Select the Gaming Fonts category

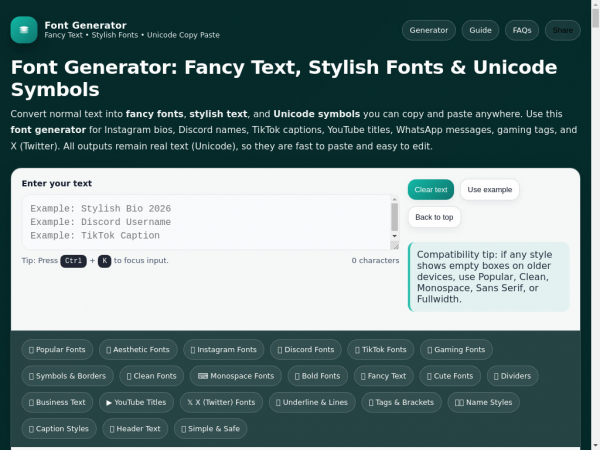pos(456,350)
